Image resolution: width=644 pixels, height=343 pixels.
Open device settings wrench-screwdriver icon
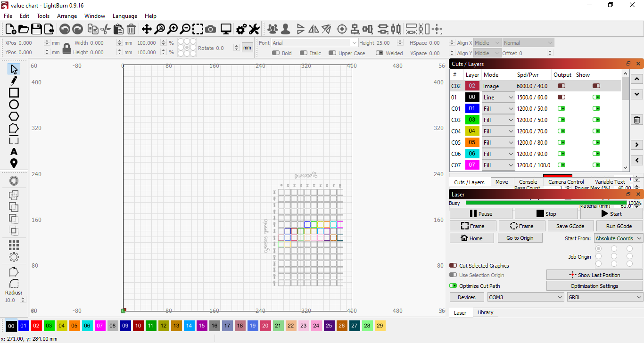click(254, 29)
